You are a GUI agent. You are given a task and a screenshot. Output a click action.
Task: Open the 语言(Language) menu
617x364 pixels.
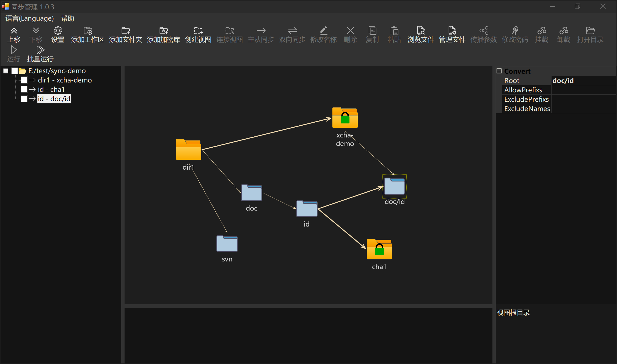pyautogui.click(x=29, y=18)
